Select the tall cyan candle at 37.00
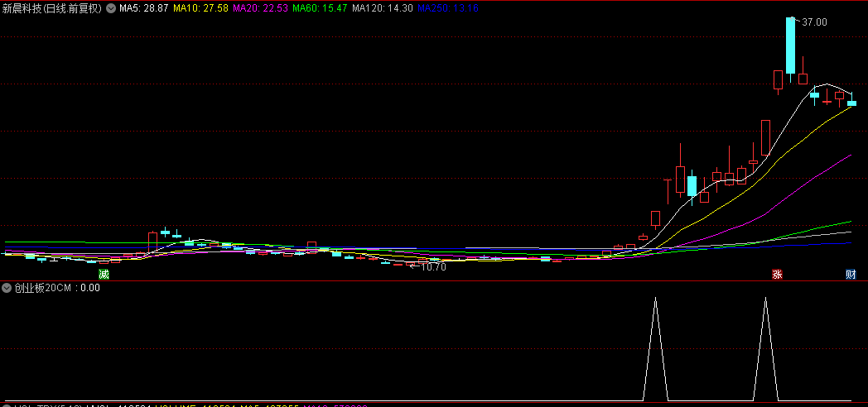868x407 pixels. (790, 45)
